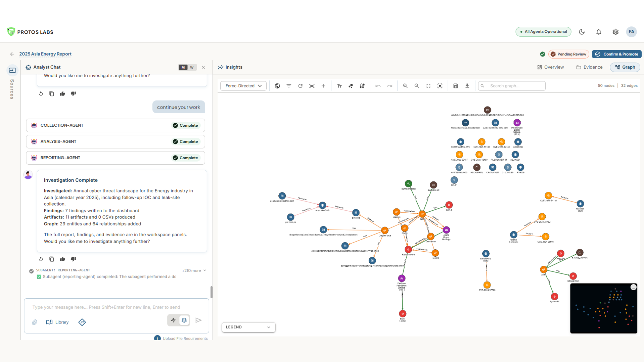Expand the COLLECTION-AGENT row
Image resolution: width=644 pixels, height=362 pixels.
115,125
